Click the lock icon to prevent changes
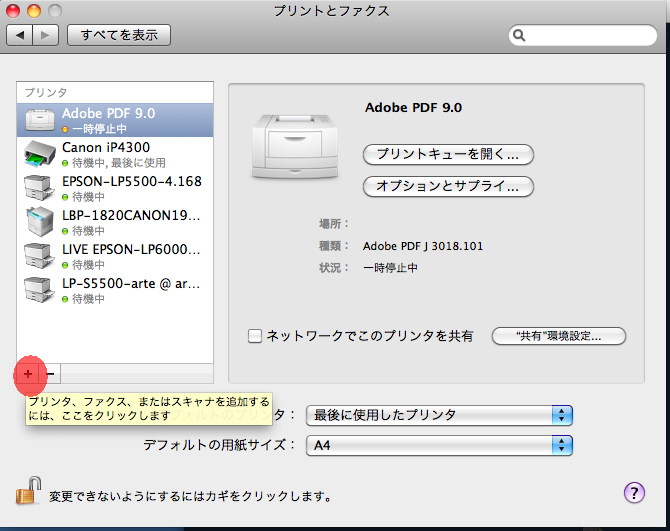Image resolution: width=670 pixels, height=531 pixels. pos(29,491)
